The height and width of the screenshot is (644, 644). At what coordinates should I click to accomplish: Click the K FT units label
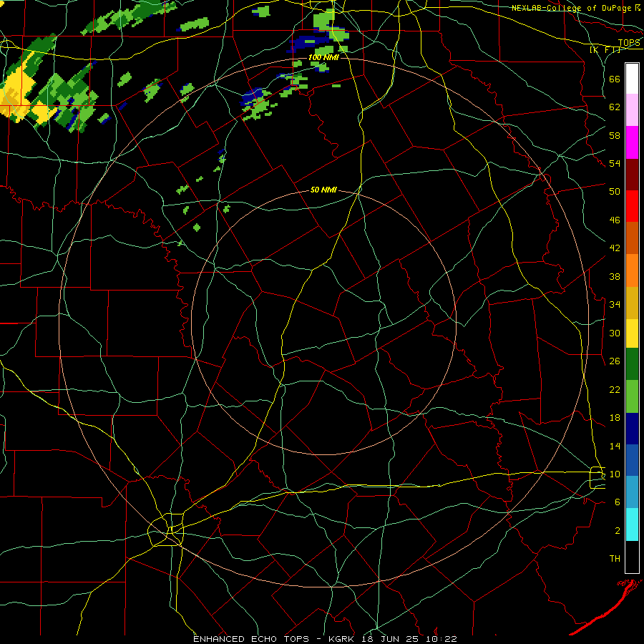[605, 49]
